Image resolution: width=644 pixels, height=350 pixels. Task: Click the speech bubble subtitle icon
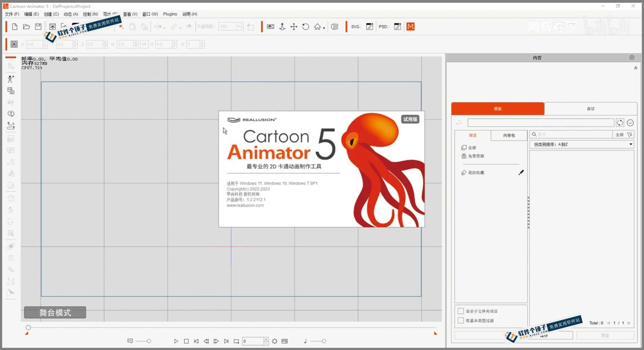click(x=130, y=341)
